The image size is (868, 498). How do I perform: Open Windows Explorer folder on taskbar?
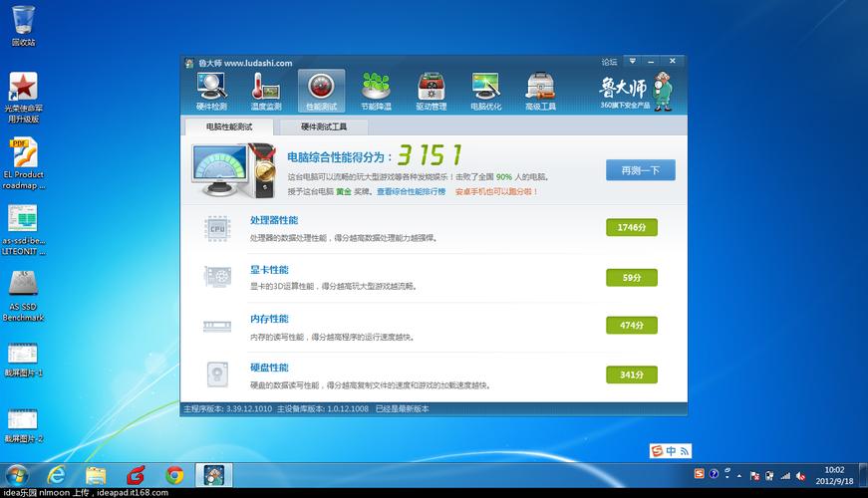[x=96, y=475]
